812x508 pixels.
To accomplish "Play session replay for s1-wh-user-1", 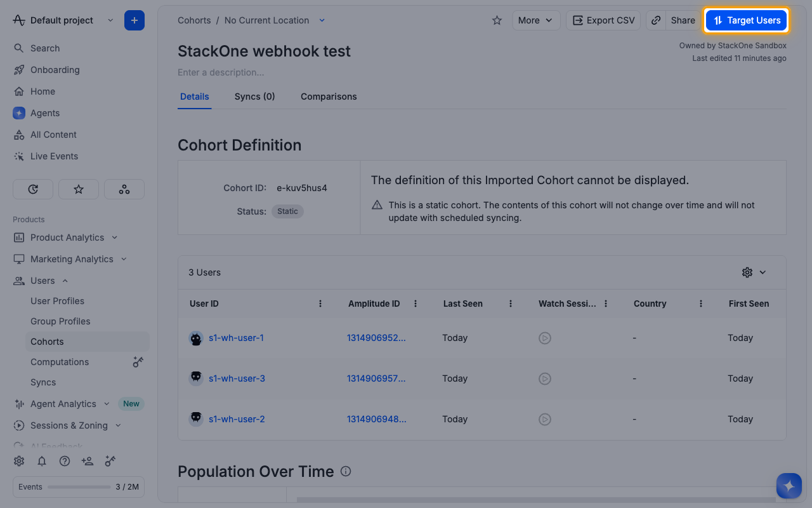I will coord(545,338).
